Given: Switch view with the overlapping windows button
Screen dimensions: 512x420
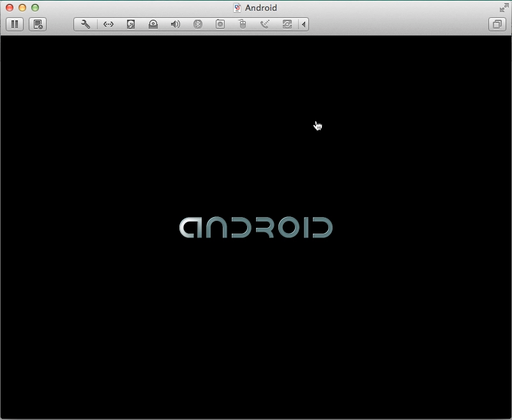Looking at the screenshot, I should click(x=497, y=24).
